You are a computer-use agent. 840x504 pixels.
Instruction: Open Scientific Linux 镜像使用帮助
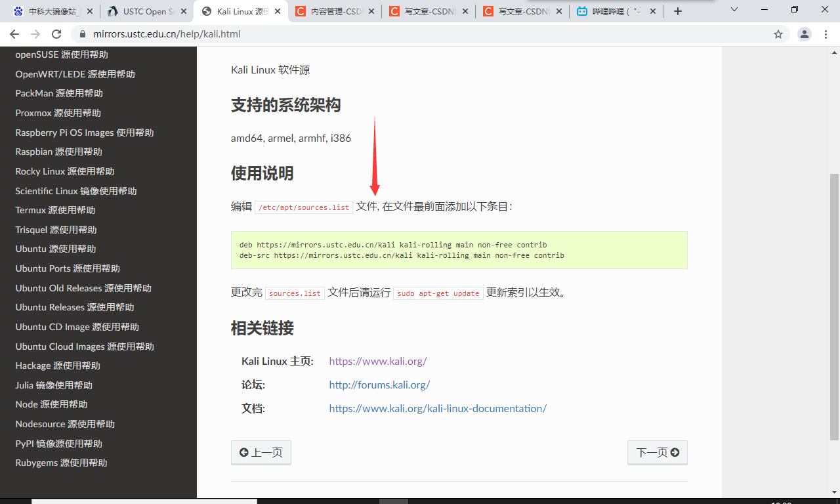(x=76, y=191)
